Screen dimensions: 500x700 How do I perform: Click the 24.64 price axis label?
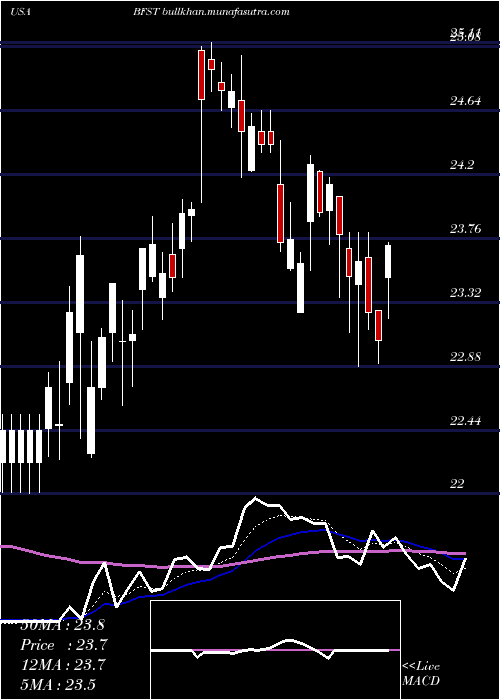point(465,101)
